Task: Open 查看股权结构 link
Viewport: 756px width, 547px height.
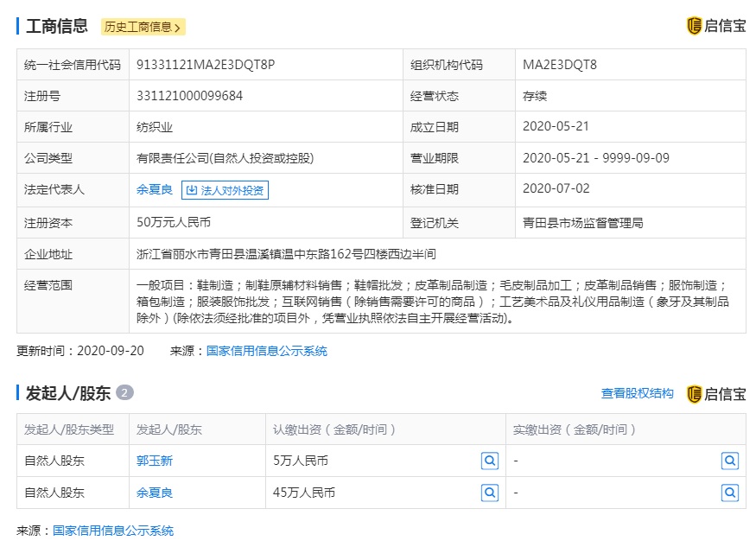Action: point(637,393)
